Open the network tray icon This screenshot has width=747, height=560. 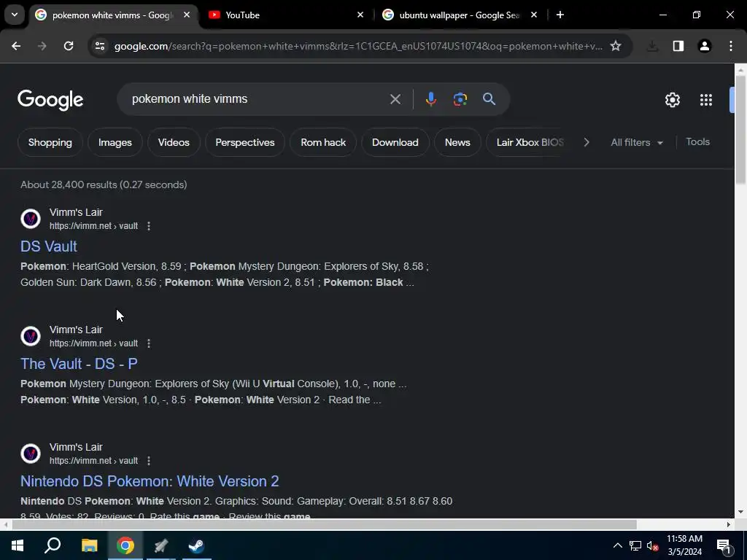[635, 545]
